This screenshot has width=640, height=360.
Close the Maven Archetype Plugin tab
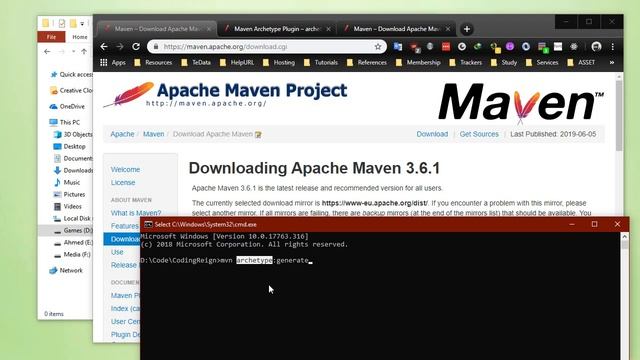(329, 29)
